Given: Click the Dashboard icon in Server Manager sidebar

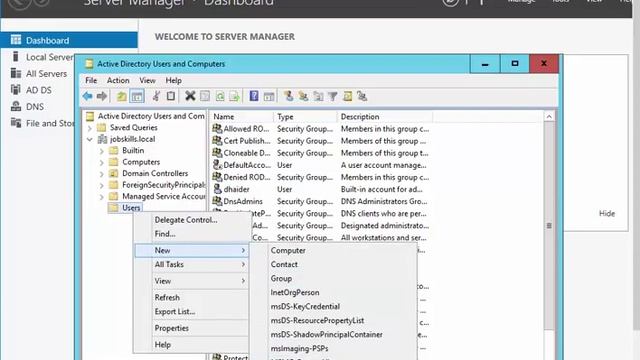Looking at the screenshot, I should click(16, 40).
